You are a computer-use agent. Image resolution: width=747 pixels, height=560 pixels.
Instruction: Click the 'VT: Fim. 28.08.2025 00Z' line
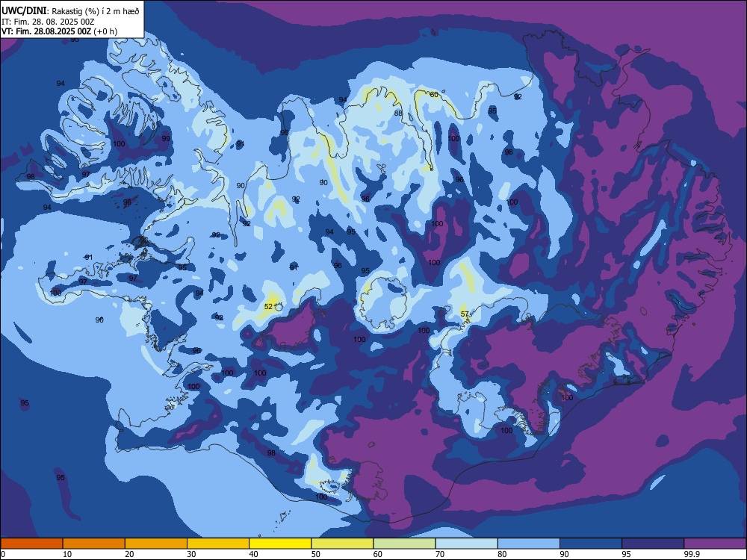tap(46, 31)
